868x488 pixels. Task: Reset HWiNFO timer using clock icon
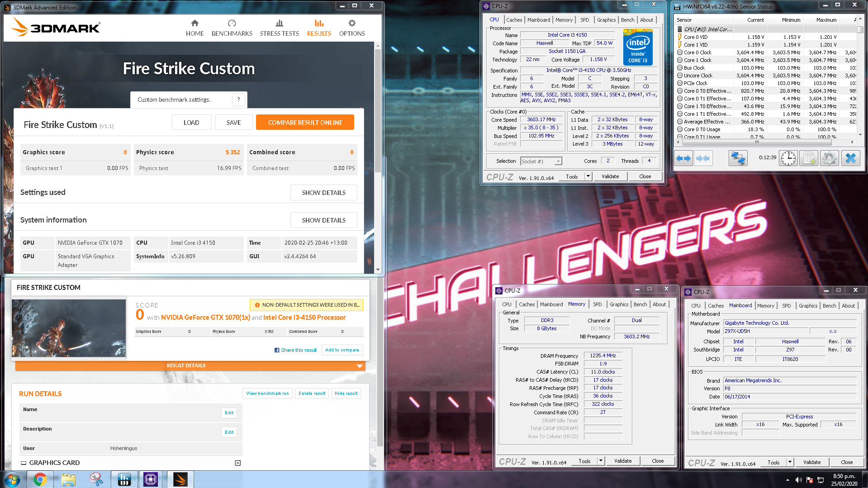tap(788, 158)
